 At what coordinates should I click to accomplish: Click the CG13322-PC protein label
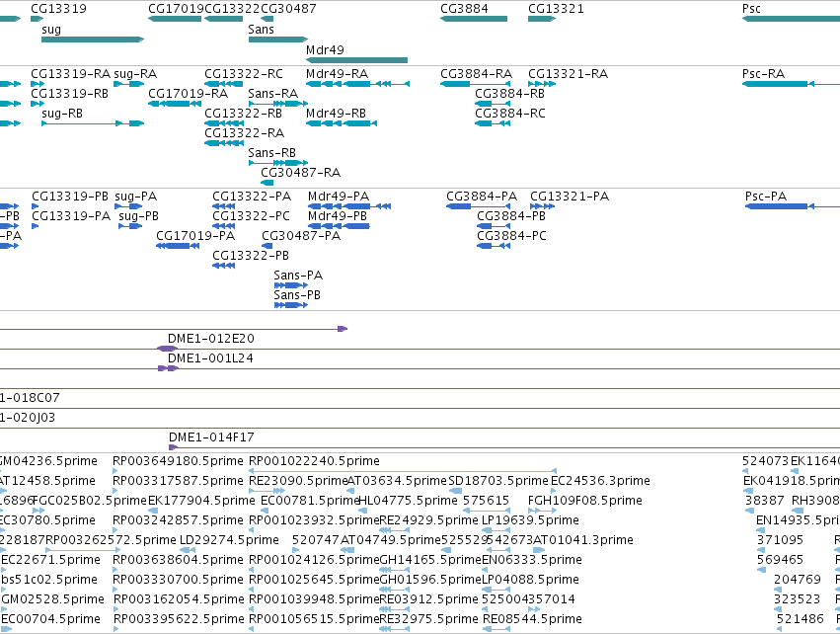[x=252, y=216]
